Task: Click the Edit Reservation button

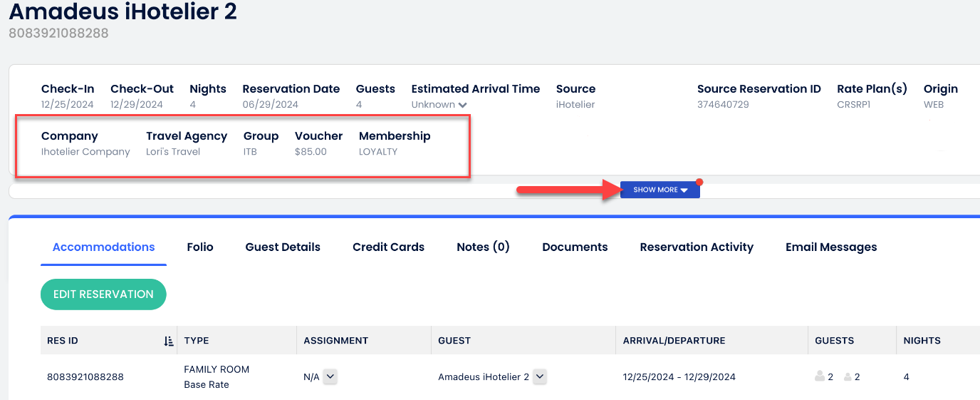Action: pos(103,294)
